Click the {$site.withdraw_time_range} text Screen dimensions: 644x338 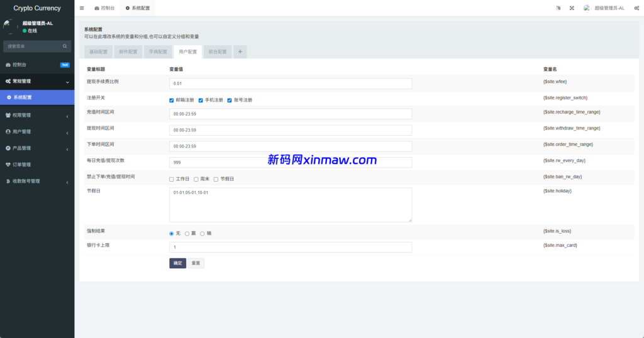tap(572, 128)
